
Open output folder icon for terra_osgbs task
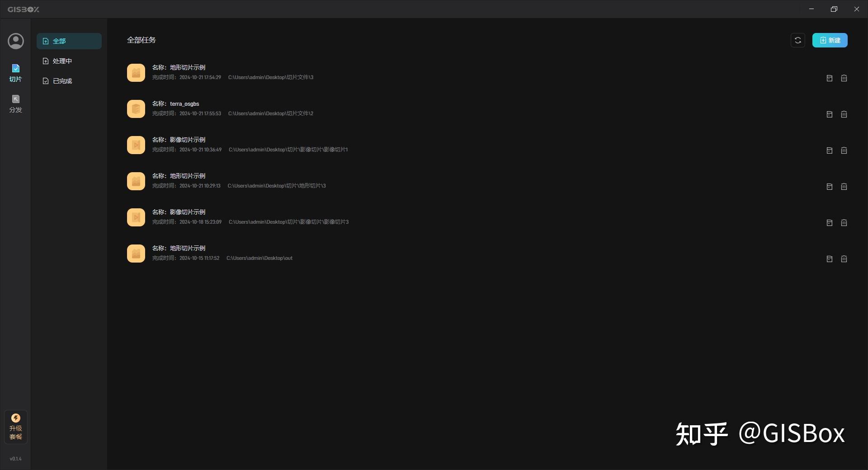click(830, 114)
